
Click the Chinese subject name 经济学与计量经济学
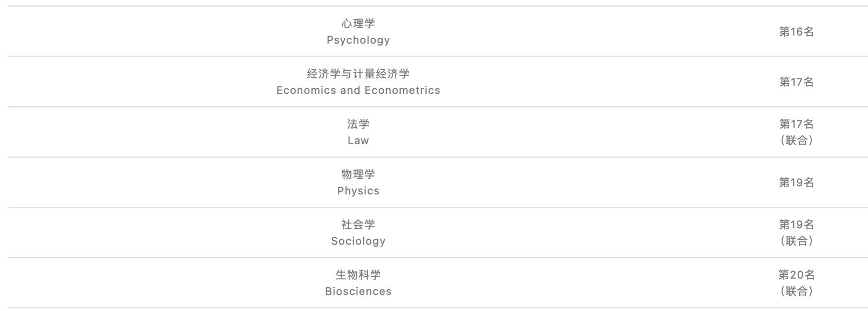pyautogui.click(x=358, y=73)
